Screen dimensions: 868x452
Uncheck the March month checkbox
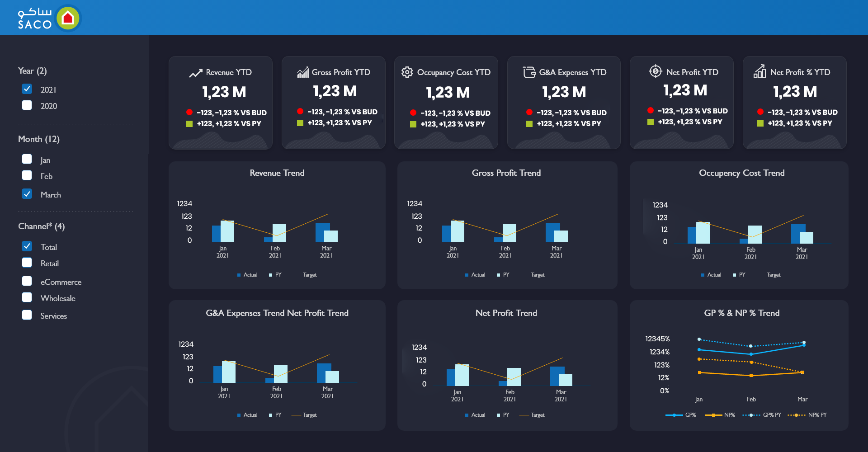click(x=27, y=194)
